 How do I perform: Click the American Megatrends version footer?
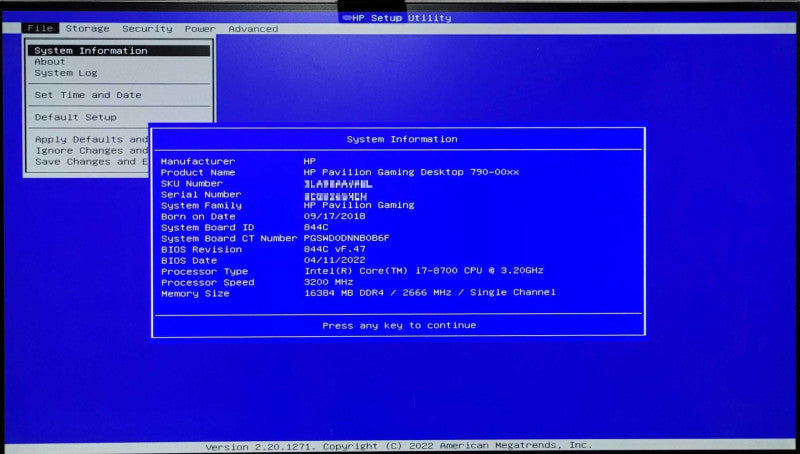(399, 445)
